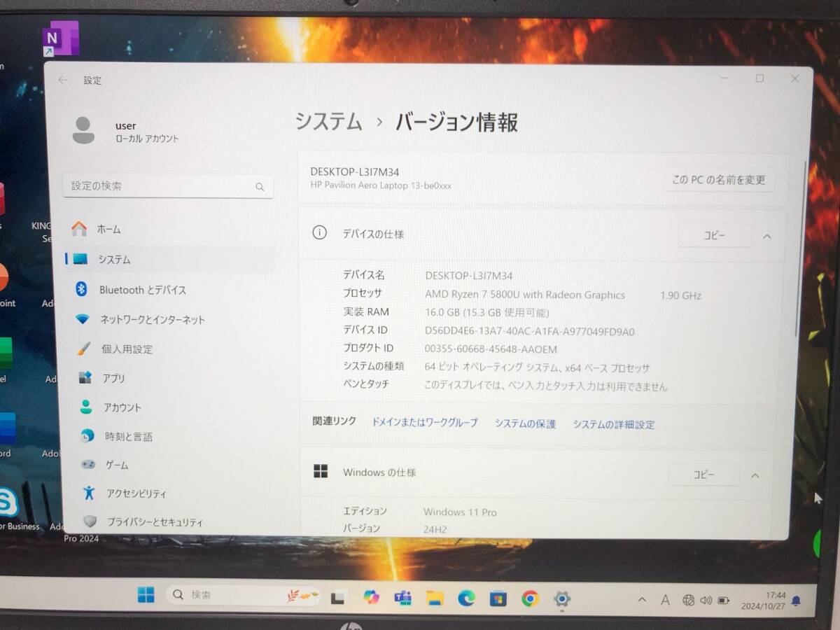The height and width of the screenshot is (630, 840).
Task: Click HP Pavilion Aero Laptop 13-be0xxx text
Action: pos(381,185)
